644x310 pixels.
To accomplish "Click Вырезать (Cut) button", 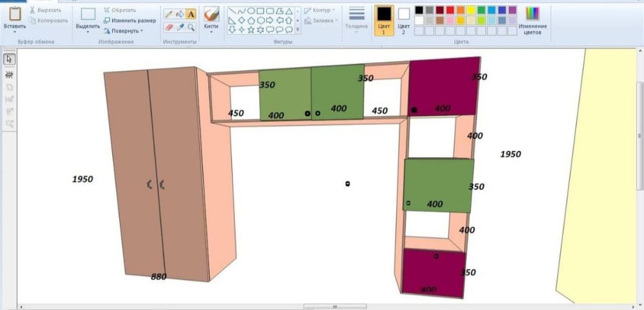I will click(x=45, y=10).
